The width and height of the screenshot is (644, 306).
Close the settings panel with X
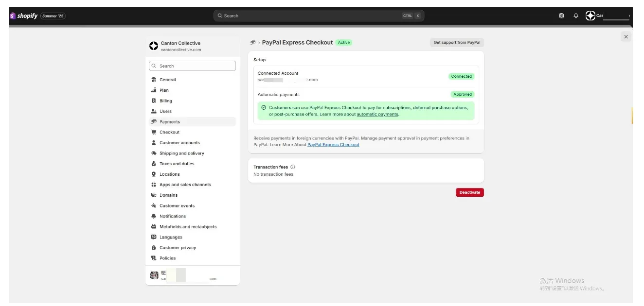click(626, 36)
